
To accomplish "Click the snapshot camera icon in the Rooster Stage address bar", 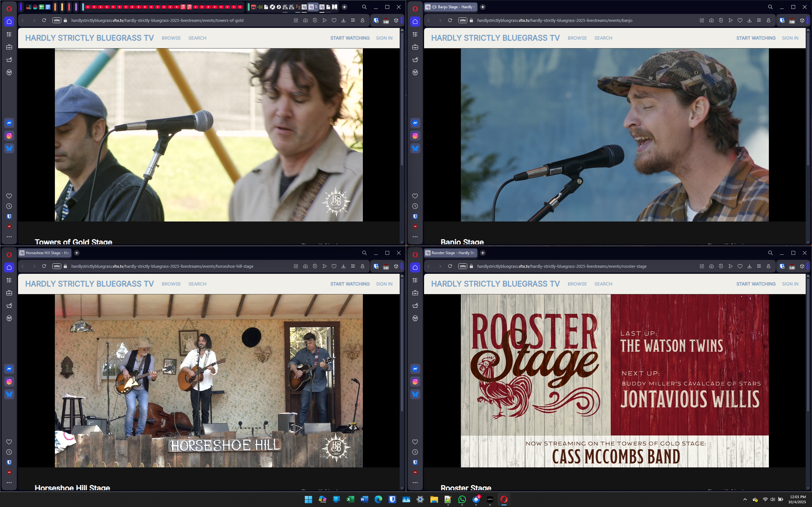I will coord(711,266).
